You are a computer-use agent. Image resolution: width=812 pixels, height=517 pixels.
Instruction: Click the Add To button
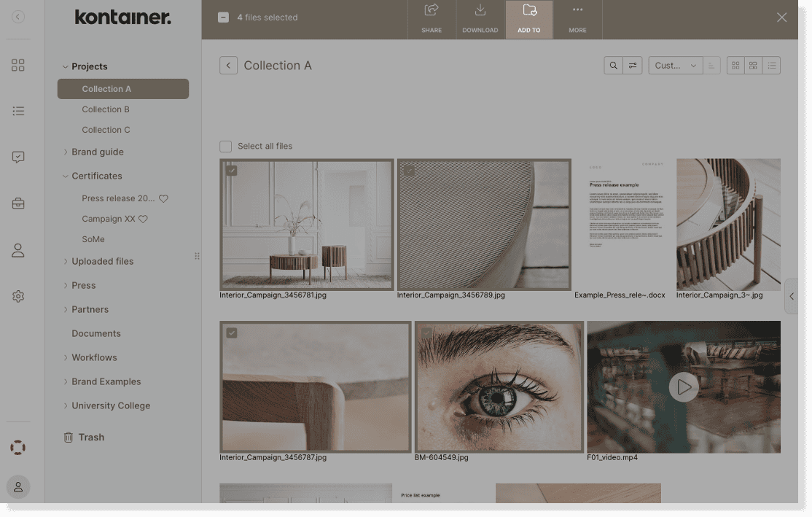[x=529, y=19]
